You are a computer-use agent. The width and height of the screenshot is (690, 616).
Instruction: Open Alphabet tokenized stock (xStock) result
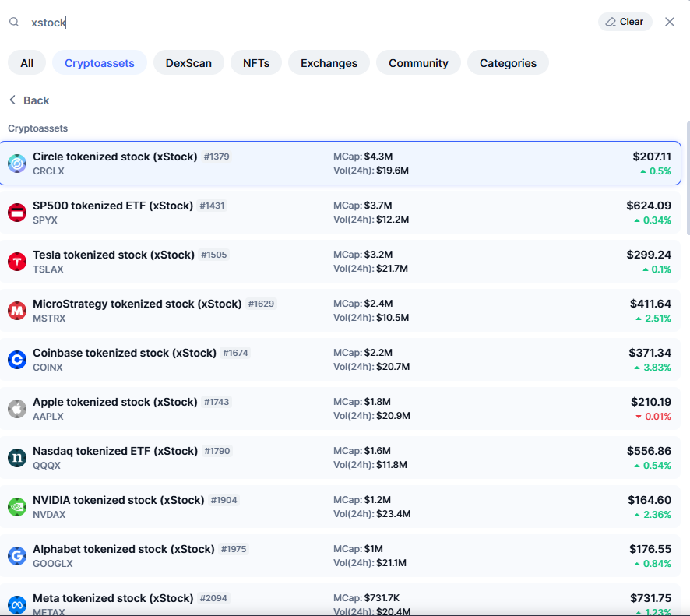click(340, 556)
